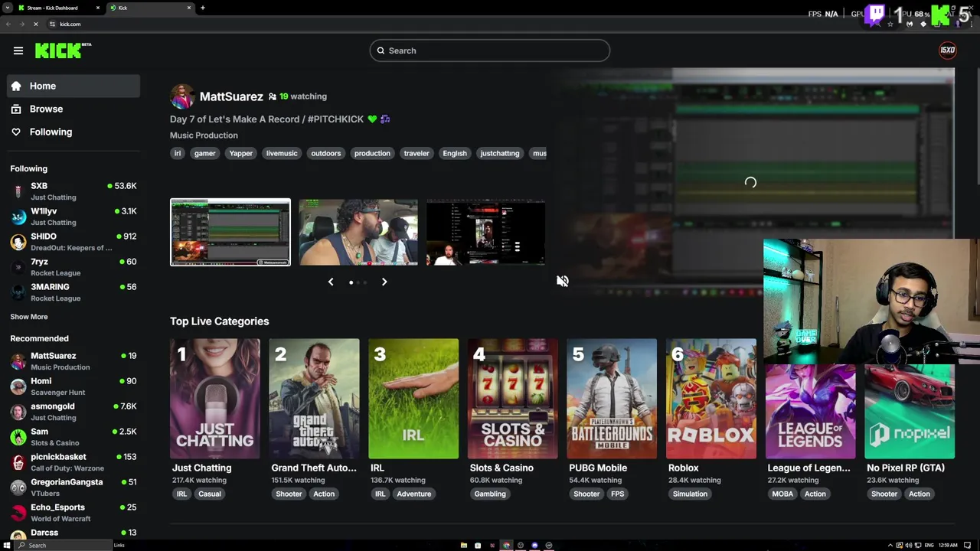Stop page loading in browser toolbar

tap(35, 24)
